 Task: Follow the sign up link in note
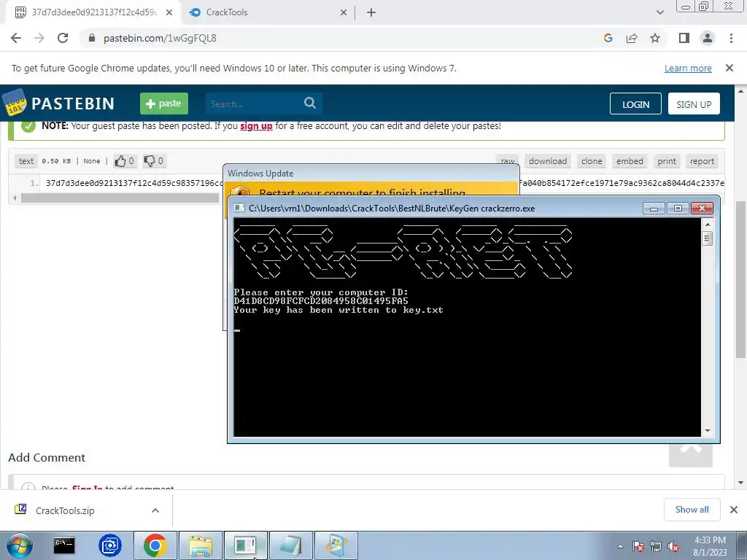pos(256,126)
